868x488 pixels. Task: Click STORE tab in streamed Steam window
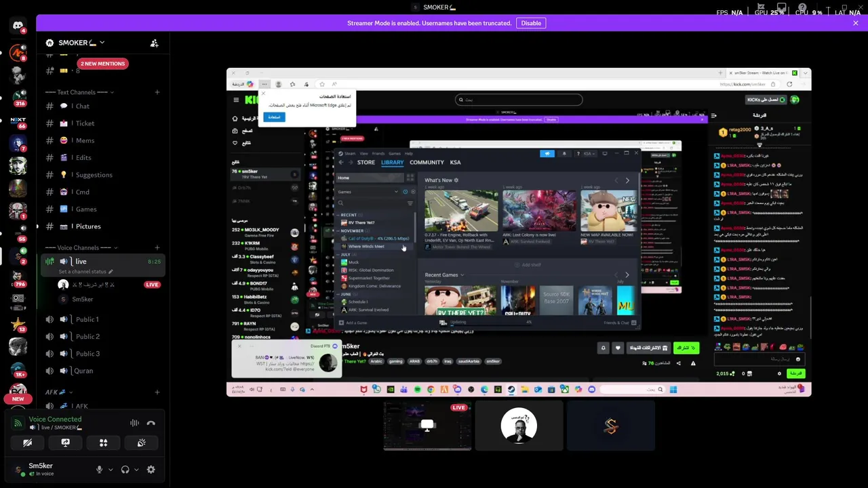point(366,163)
